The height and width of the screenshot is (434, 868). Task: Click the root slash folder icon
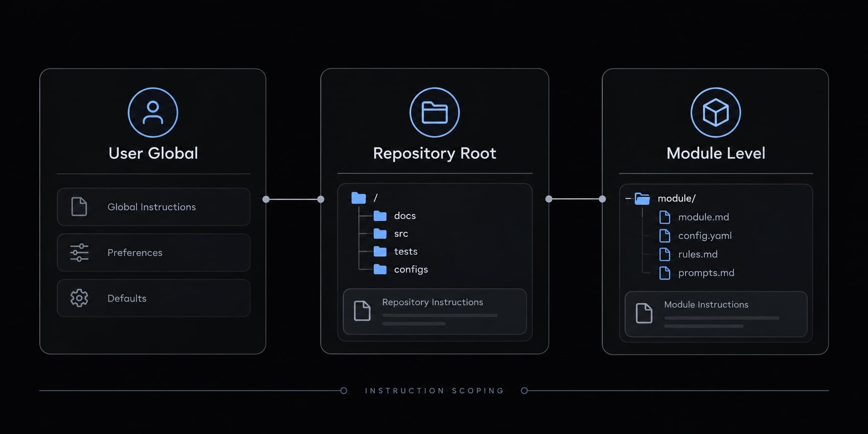coord(359,198)
